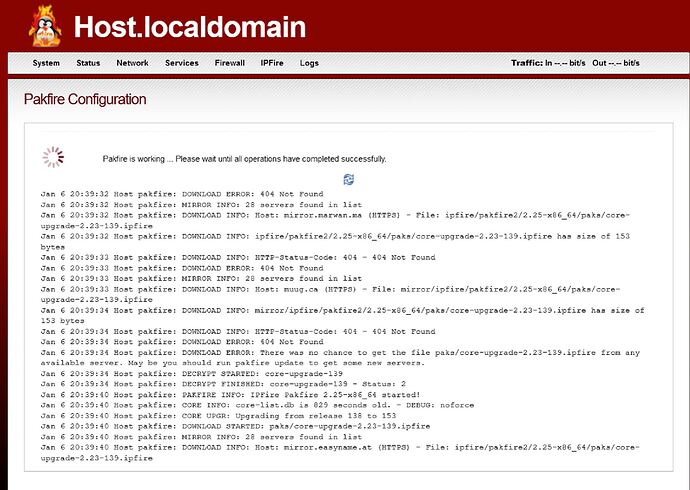690x490 pixels.
Task: Click log line 'Upgrading from release 138 to 153'
Action: coord(218,416)
